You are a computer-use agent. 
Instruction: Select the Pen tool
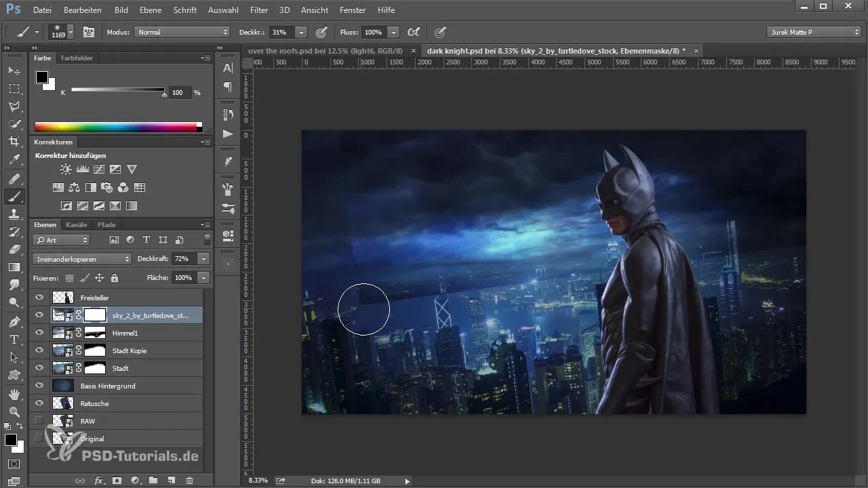[x=14, y=321]
